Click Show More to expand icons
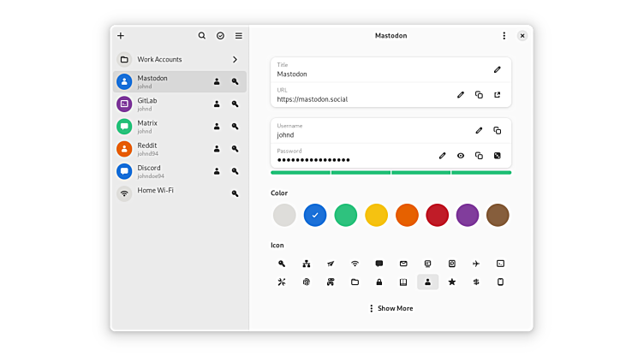This screenshot has width=644, height=362. click(391, 308)
